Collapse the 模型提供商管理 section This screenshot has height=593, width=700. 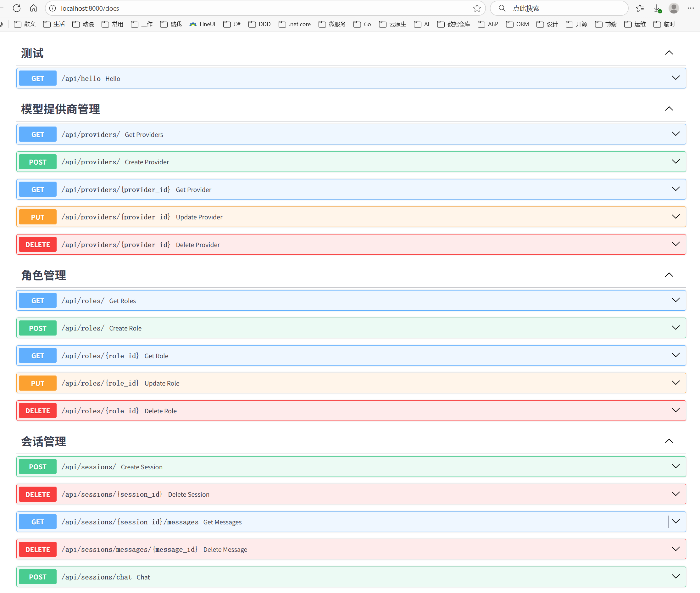point(669,109)
